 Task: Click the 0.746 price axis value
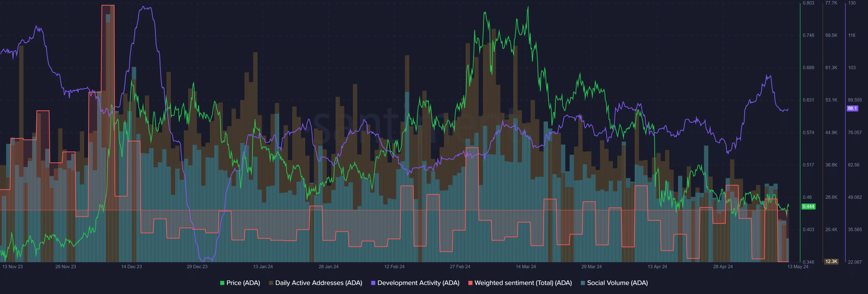tap(808, 35)
